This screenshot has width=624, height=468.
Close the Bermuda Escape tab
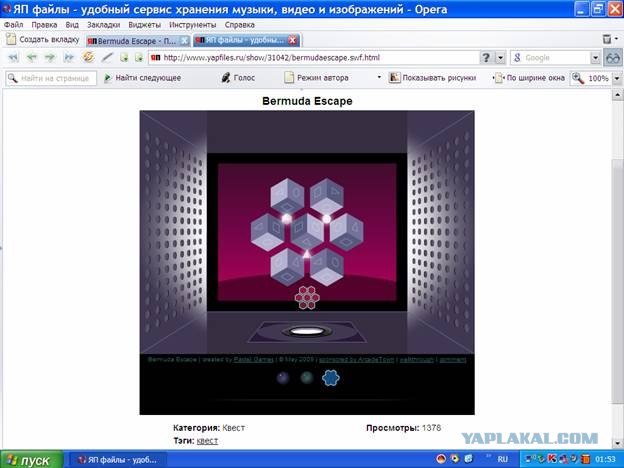click(184, 41)
